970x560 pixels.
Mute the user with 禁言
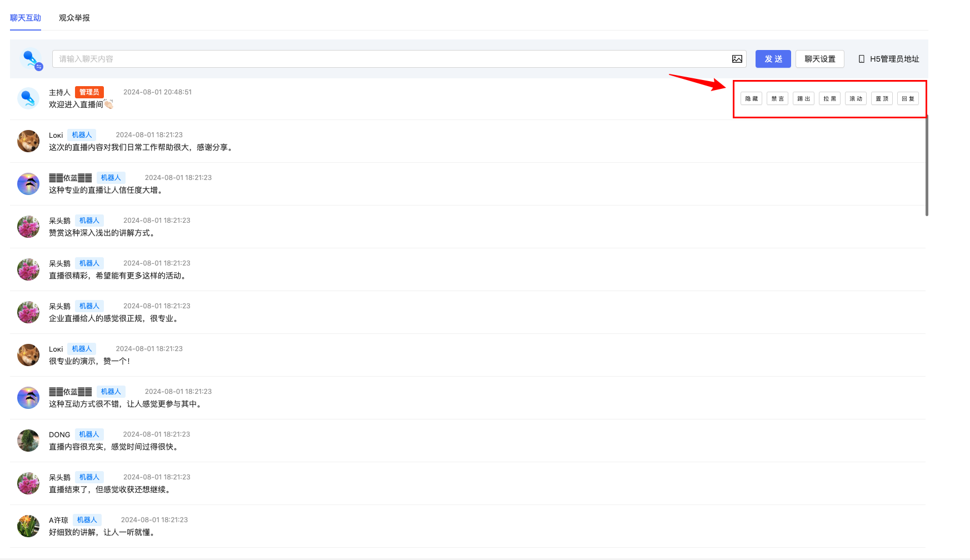pyautogui.click(x=777, y=99)
